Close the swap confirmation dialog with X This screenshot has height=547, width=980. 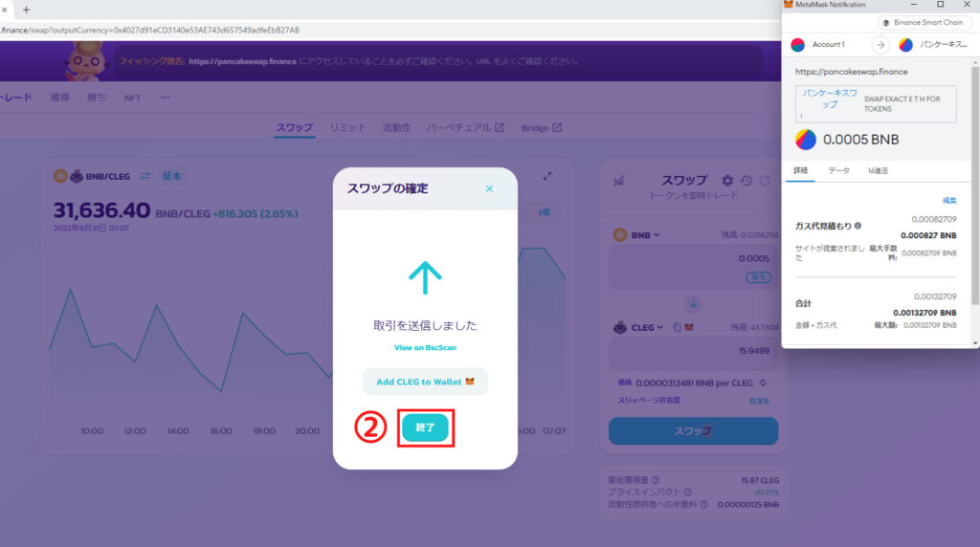pos(489,188)
